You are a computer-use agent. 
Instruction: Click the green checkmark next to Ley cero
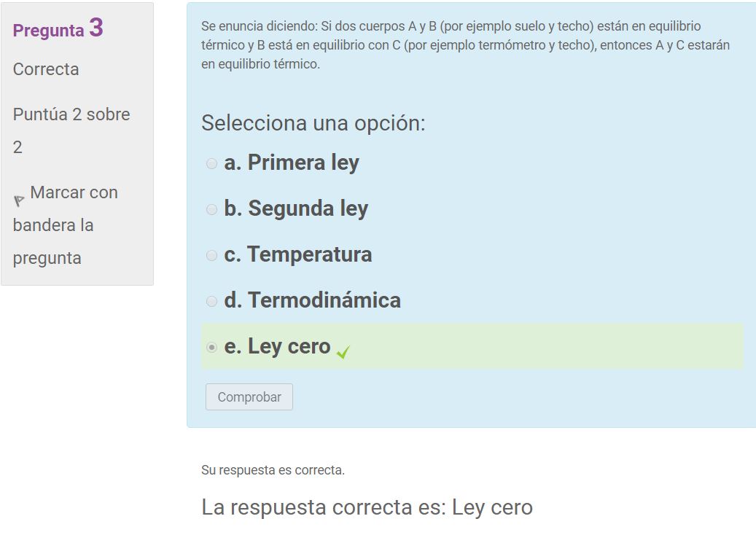pyautogui.click(x=343, y=352)
